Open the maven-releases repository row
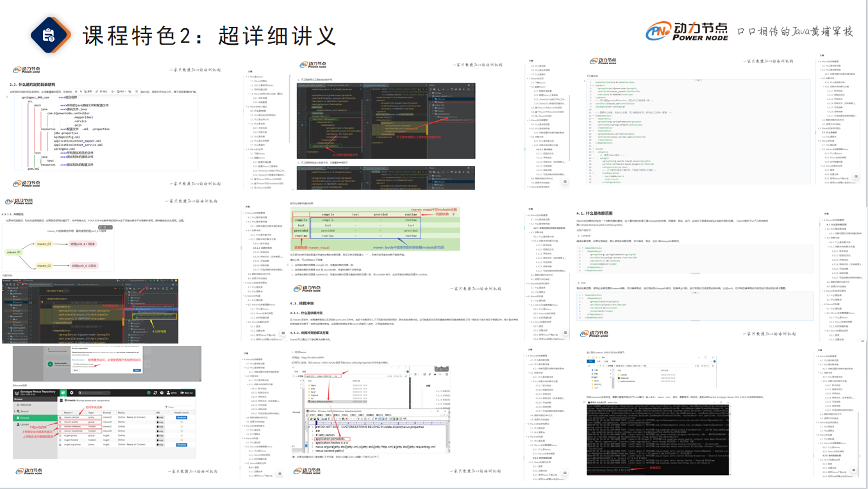Viewport: 868px width, 489px height. pyautogui.click(x=72, y=427)
